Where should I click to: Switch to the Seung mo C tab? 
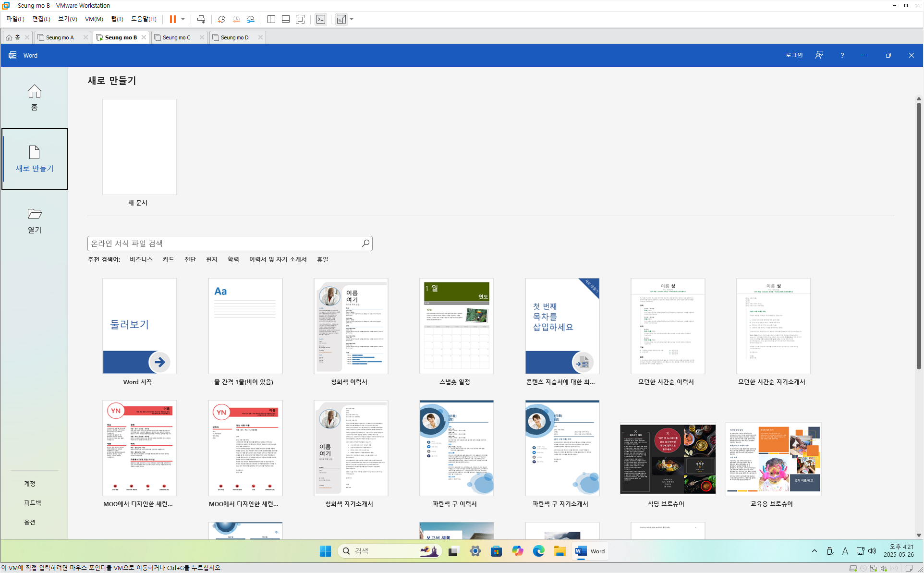coord(176,37)
